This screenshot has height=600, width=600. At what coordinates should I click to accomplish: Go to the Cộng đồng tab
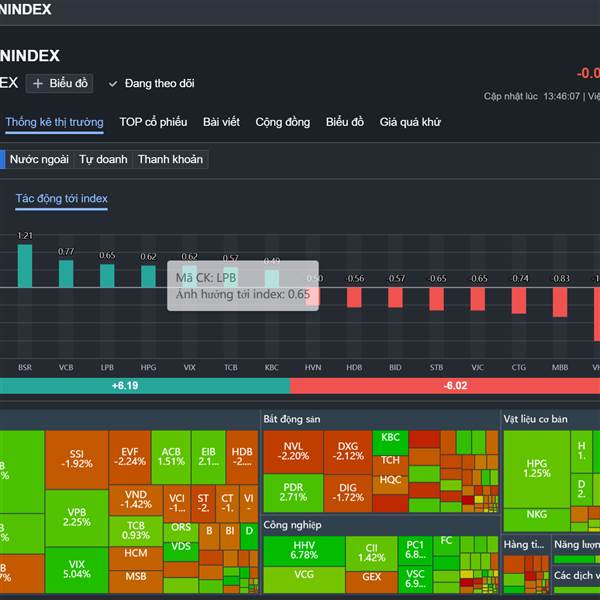283,122
